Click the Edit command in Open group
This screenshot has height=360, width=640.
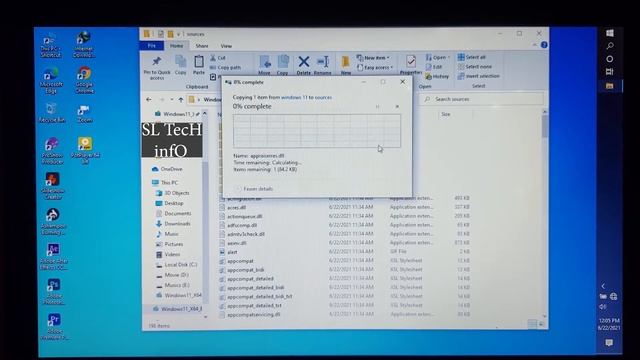(x=434, y=67)
